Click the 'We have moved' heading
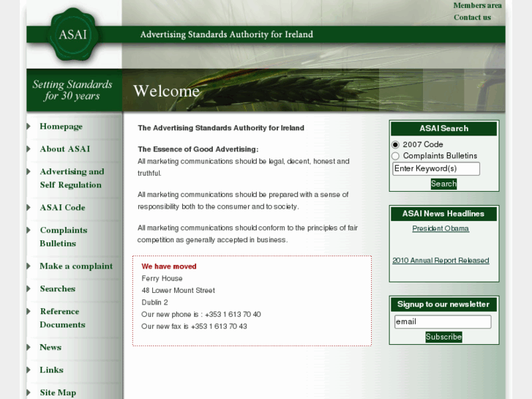Viewport: 532px width, 399px height. [x=169, y=266]
